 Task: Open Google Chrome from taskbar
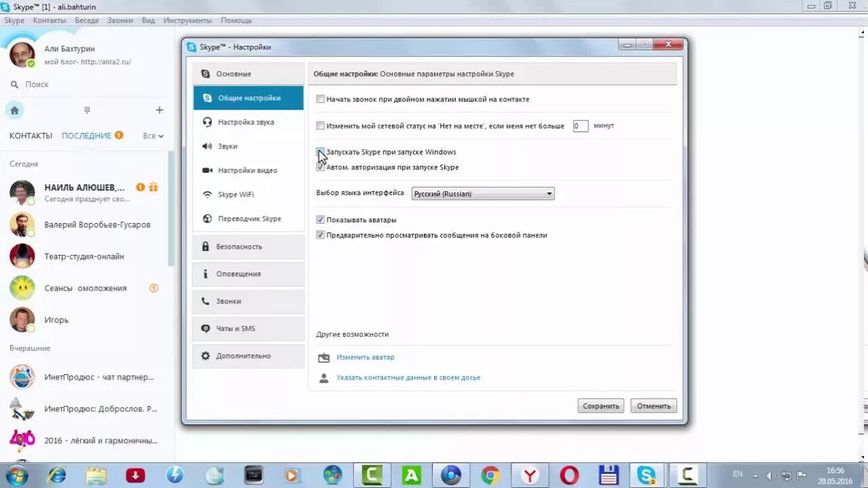490,476
